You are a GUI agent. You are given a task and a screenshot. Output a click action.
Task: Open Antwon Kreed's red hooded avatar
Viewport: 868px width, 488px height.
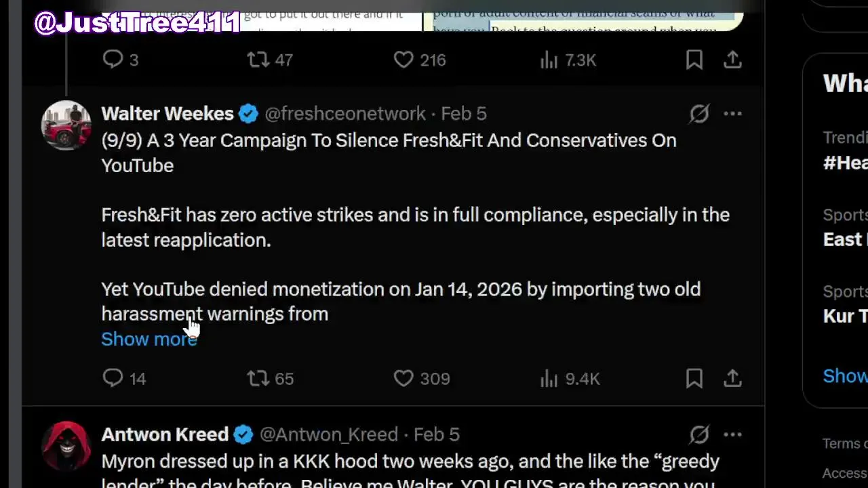tap(66, 445)
